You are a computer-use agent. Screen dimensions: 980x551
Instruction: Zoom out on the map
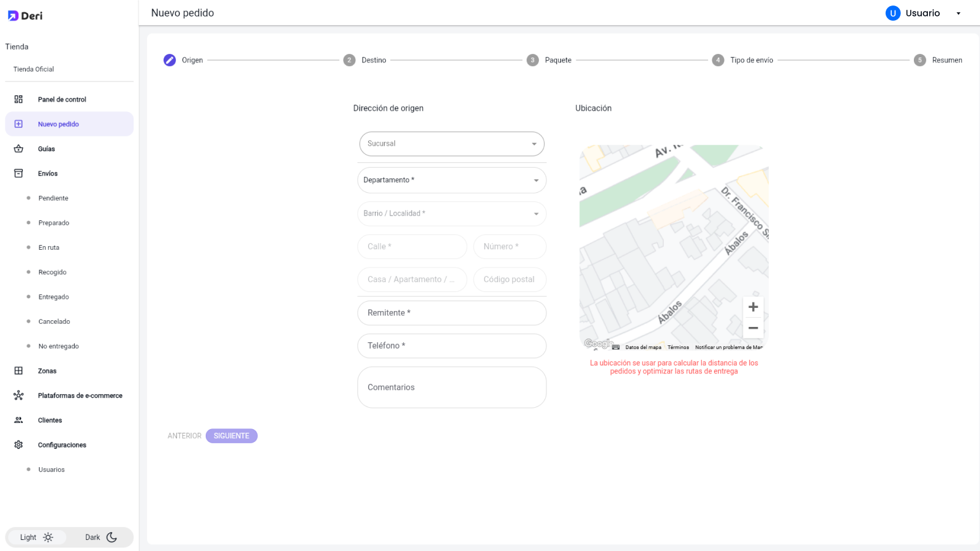(753, 328)
